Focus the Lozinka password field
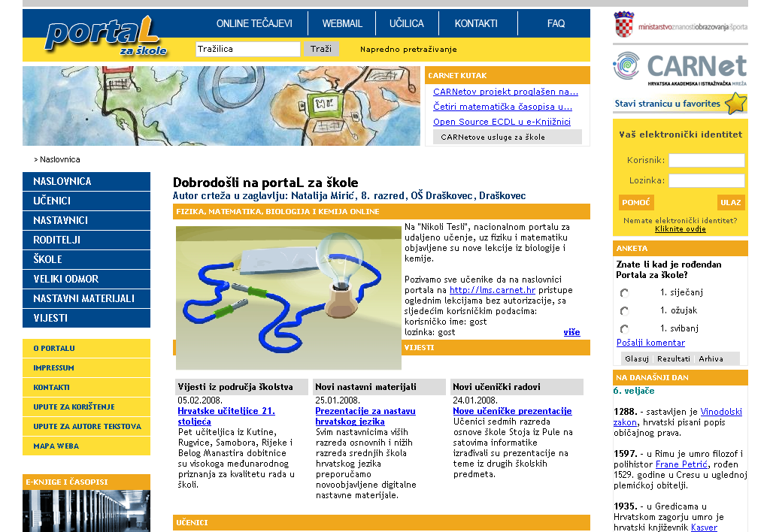The image size is (770, 532). (x=707, y=180)
